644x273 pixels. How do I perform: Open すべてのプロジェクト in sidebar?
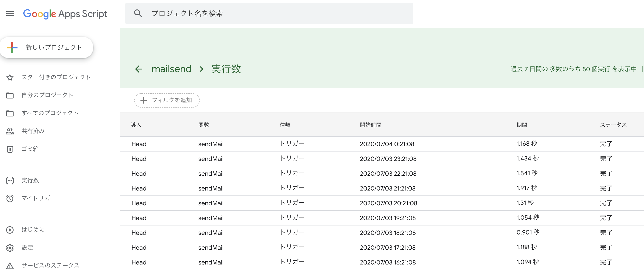coord(50,113)
